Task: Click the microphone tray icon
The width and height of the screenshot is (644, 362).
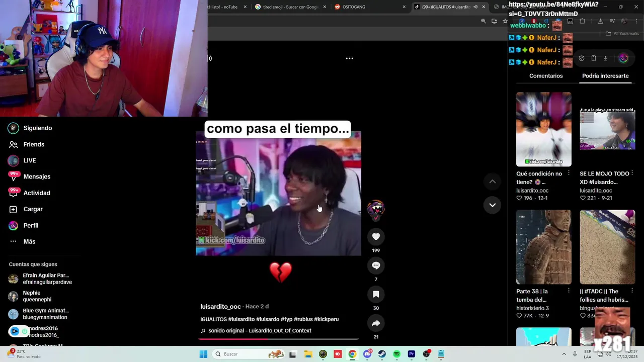Action: click(575, 354)
